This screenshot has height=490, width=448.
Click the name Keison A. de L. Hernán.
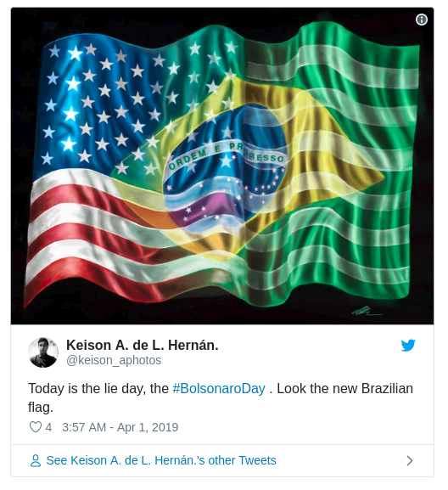point(143,345)
